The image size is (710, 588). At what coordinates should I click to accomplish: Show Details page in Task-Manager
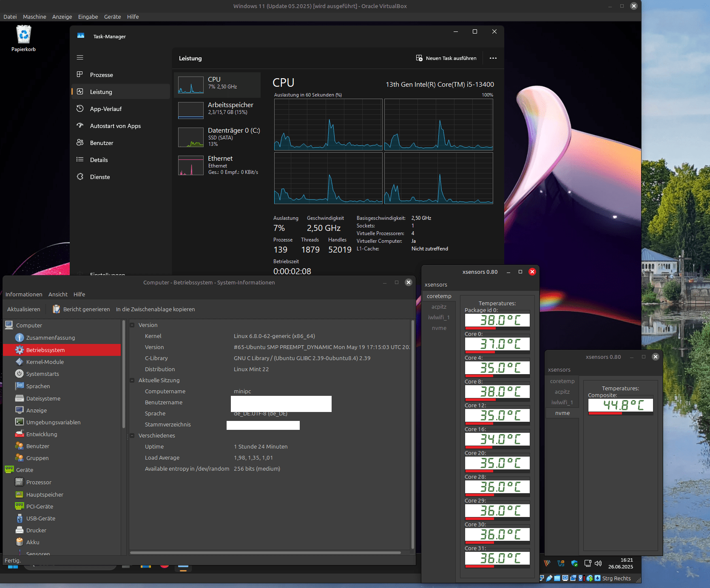click(x=121, y=160)
